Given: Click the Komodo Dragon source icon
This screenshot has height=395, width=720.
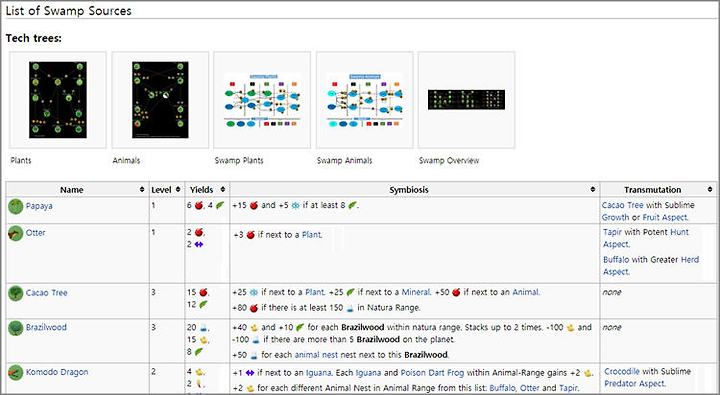Looking at the screenshot, I should point(16,372).
